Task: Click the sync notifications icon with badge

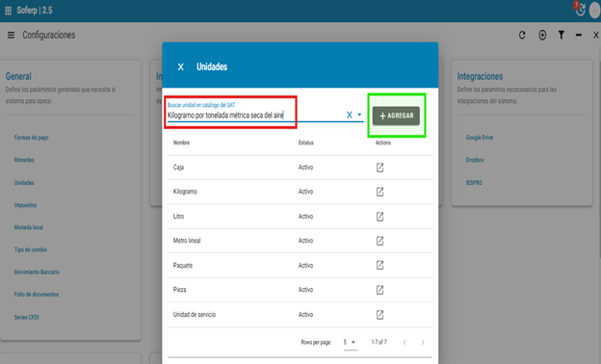Action: (580, 10)
